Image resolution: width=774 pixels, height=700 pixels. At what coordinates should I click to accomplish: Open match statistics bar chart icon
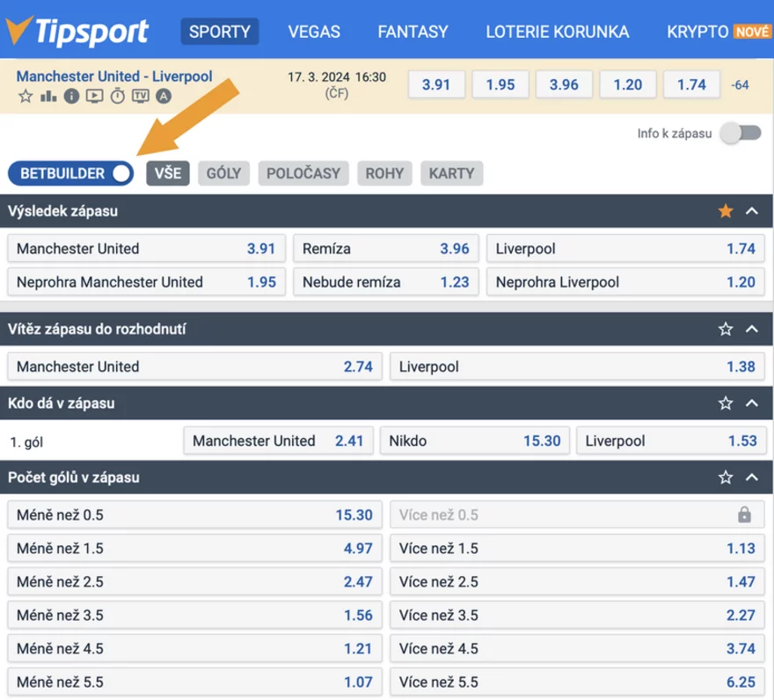[47, 96]
